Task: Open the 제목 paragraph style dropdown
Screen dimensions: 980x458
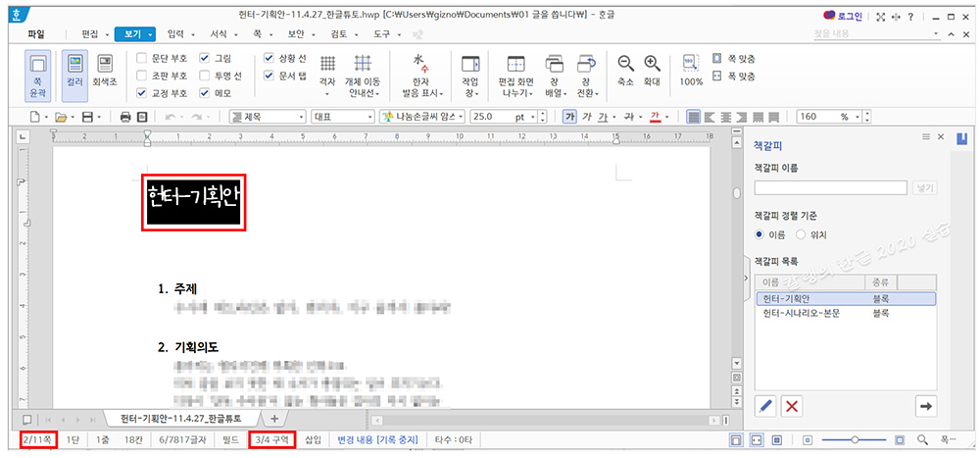Action: (303, 117)
